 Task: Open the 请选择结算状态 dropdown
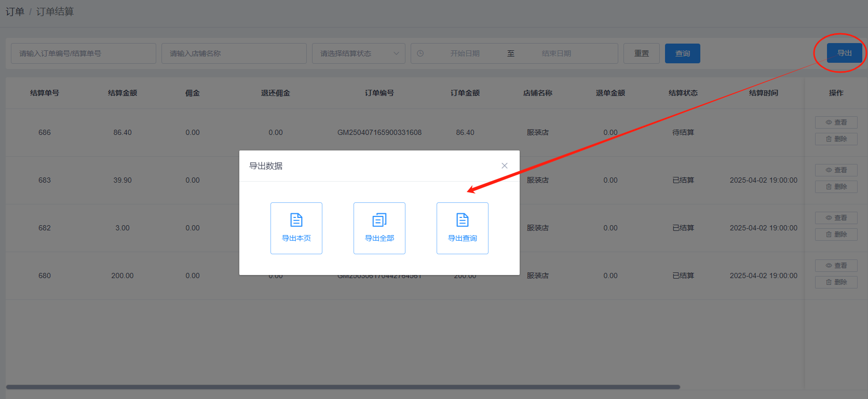(x=358, y=53)
